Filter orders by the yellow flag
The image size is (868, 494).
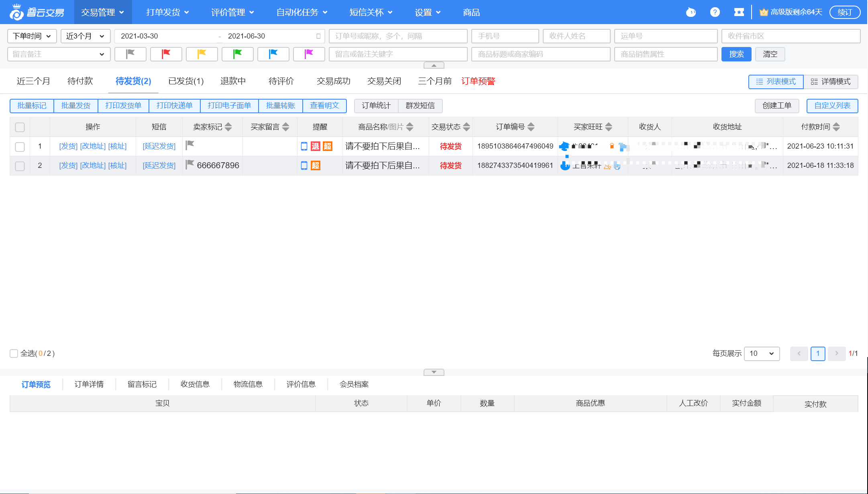coord(202,54)
